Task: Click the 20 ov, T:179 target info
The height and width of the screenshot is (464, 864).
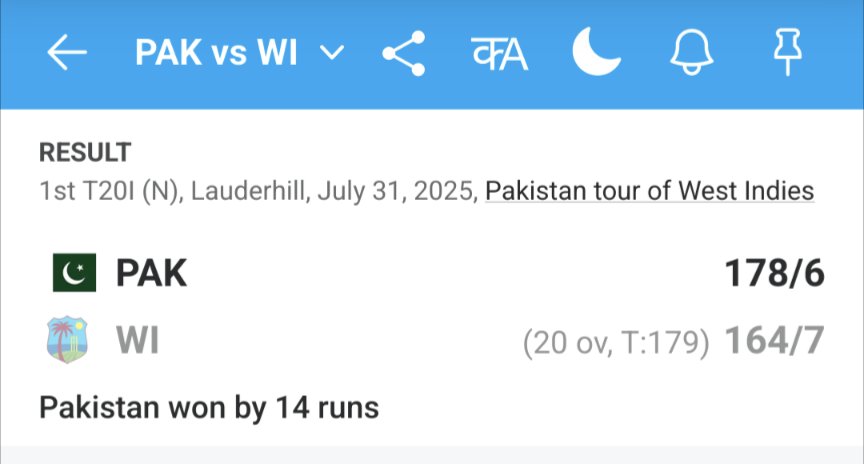Action: pyautogui.click(x=616, y=343)
